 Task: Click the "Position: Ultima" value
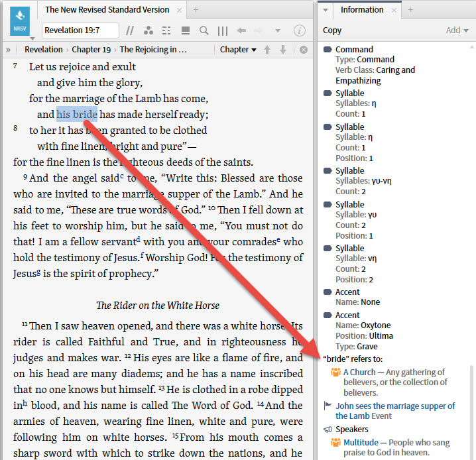381,336
